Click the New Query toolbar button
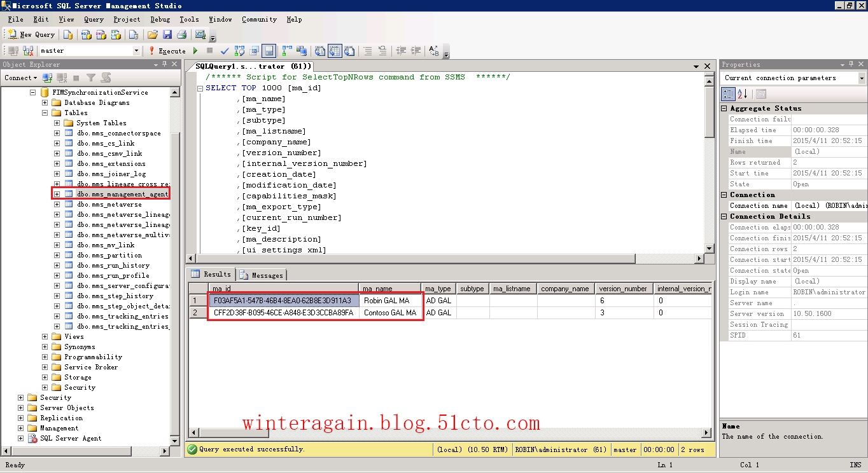Viewport: 868px width, 473px height. click(31, 34)
